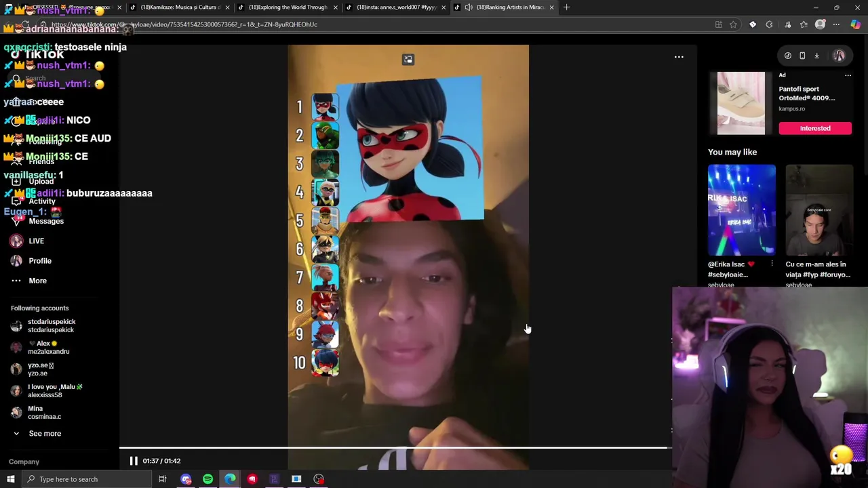Open the browser profile icon

[x=820, y=24]
